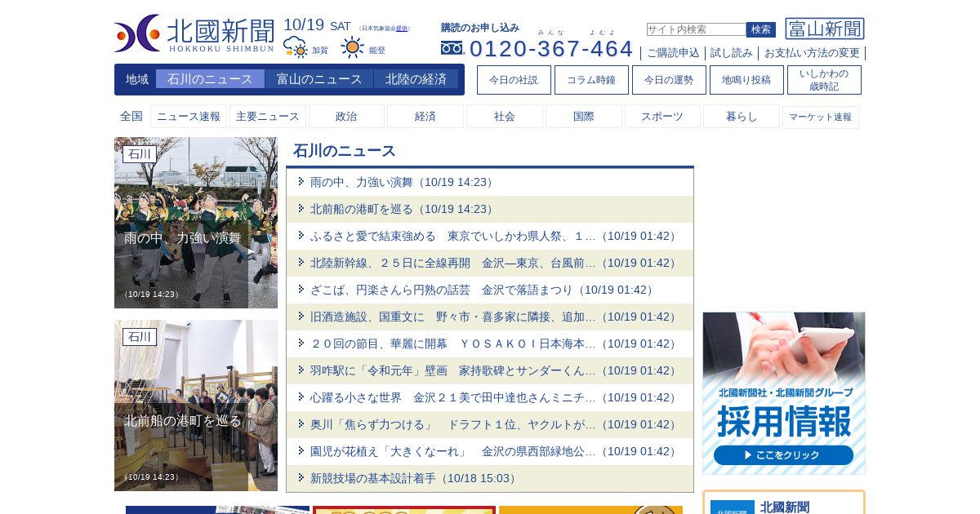Select the 石川のニュース tab

(210, 79)
